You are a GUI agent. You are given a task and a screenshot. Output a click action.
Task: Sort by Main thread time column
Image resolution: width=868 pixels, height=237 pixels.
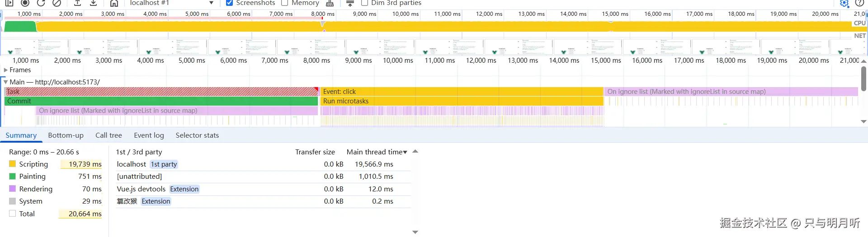pyautogui.click(x=377, y=152)
